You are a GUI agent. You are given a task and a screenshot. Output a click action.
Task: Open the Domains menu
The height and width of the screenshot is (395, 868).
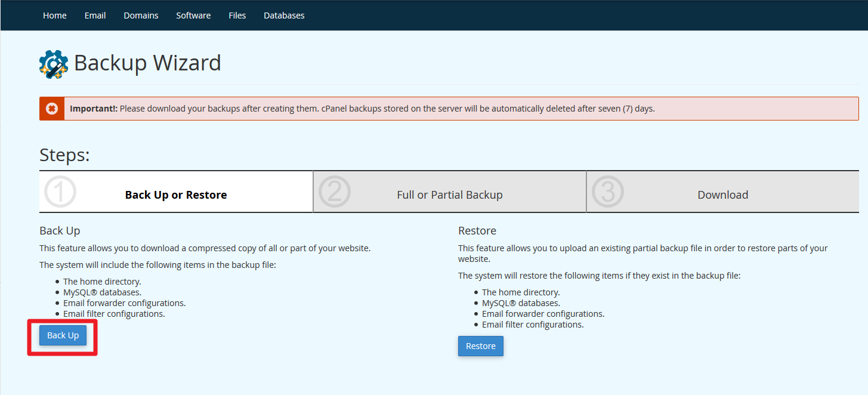[141, 16]
